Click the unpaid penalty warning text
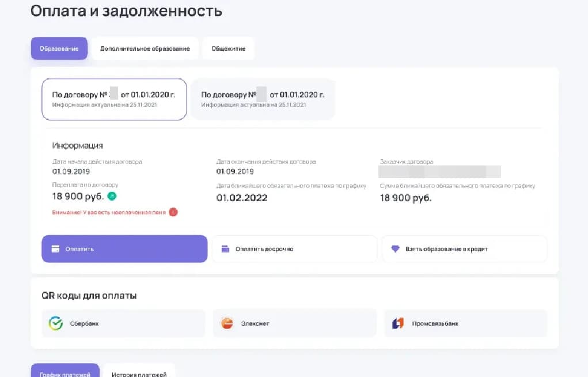The height and width of the screenshot is (377, 588). (109, 212)
